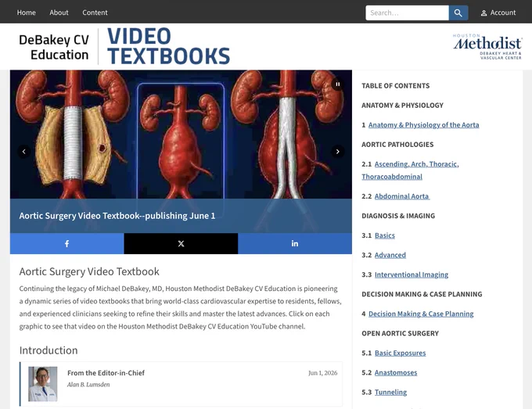The width and height of the screenshot is (532, 409).
Task: Click the AORTIC PATHOLOGIES section heading
Action: tap(397, 145)
